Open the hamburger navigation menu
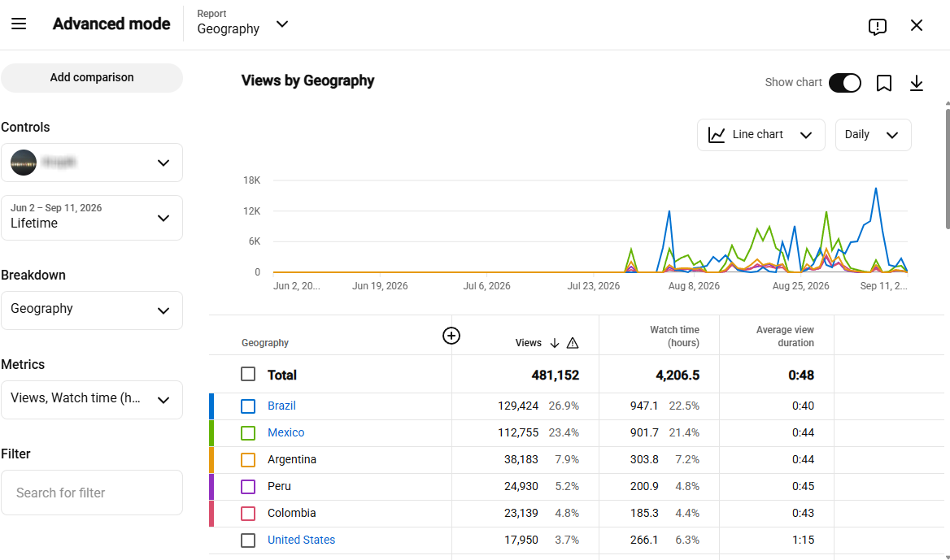The width and height of the screenshot is (950, 560). [19, 24]
